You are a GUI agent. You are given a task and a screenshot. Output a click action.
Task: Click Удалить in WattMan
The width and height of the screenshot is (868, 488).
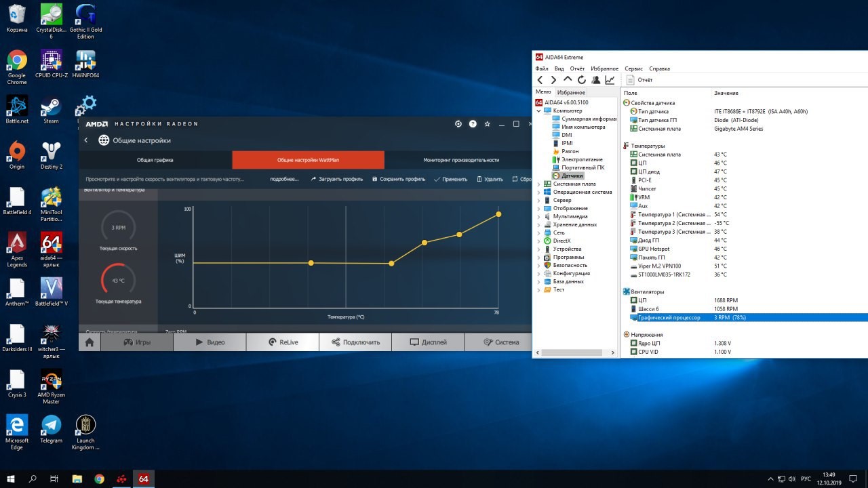click(x=490, y=179)
